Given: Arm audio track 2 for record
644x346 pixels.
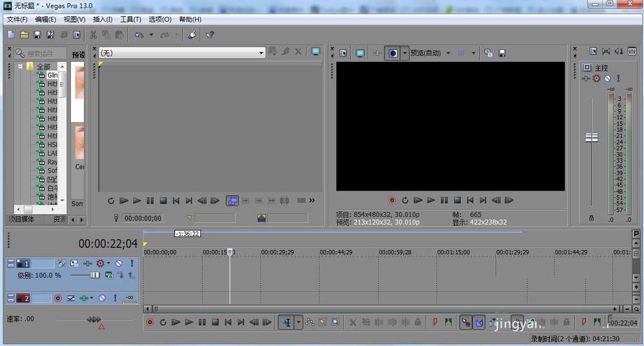Looking at the screenshot, I should (x=58, y=298).
